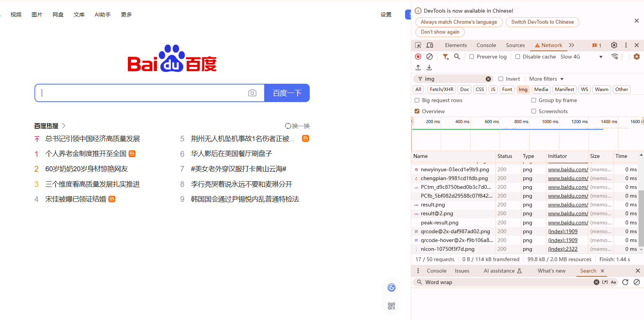Click the blue assistant floating icon
Viewport: 644px width, 320px height.
[x=391, y=288]
